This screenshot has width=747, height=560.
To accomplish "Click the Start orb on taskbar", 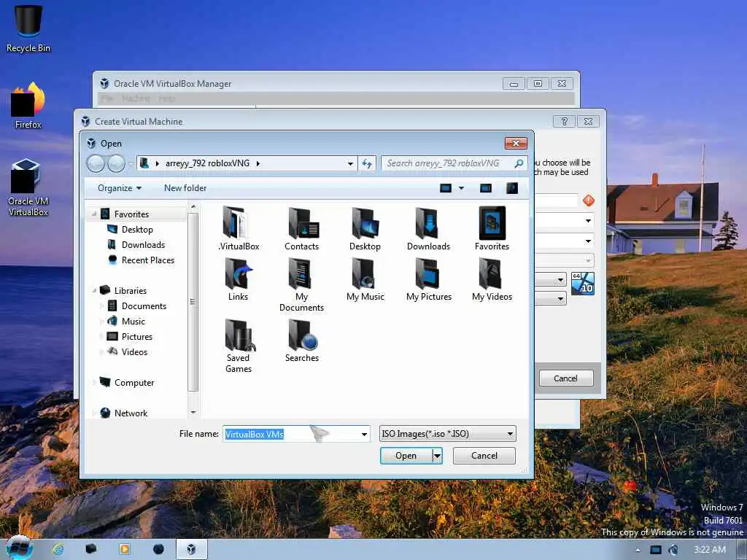I will [x=19, y=548].
